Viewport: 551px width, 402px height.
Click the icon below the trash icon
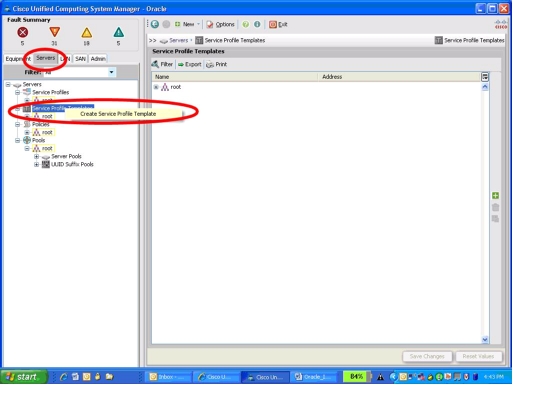(495, 219)
